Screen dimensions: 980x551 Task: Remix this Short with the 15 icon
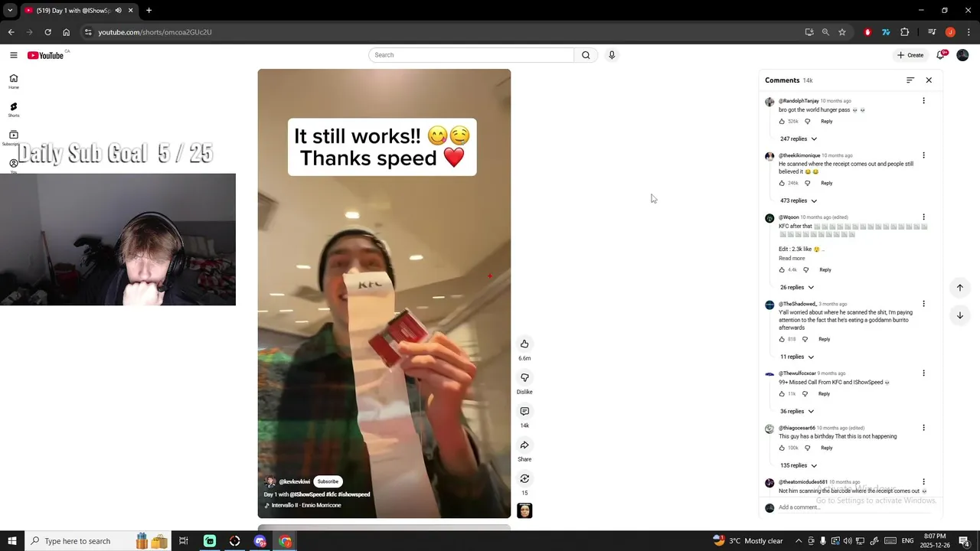click(x=524, y=478)
